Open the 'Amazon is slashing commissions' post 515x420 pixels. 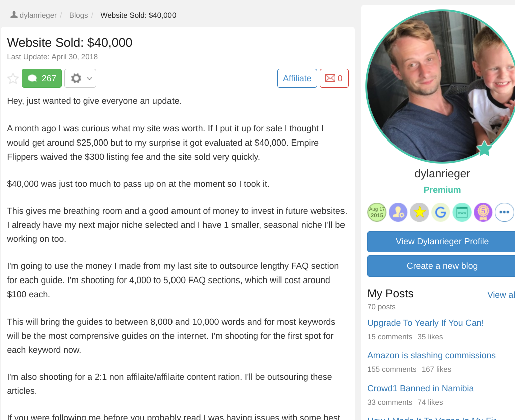[431, 355]
